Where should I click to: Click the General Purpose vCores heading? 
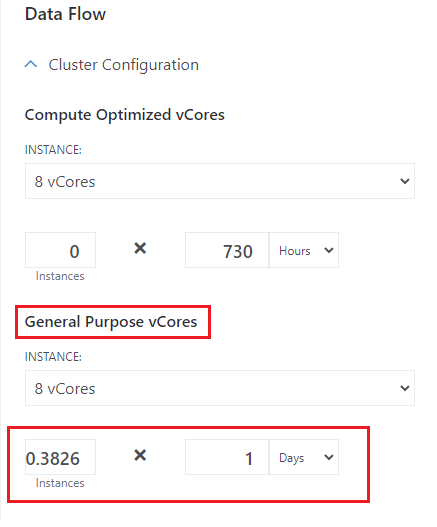coord(111,322)
